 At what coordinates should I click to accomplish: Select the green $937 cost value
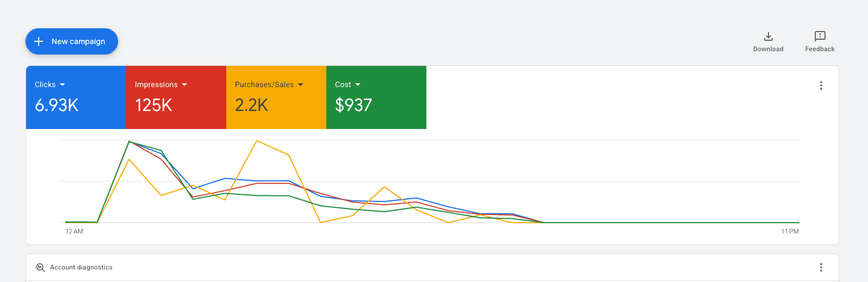point(354,105)
